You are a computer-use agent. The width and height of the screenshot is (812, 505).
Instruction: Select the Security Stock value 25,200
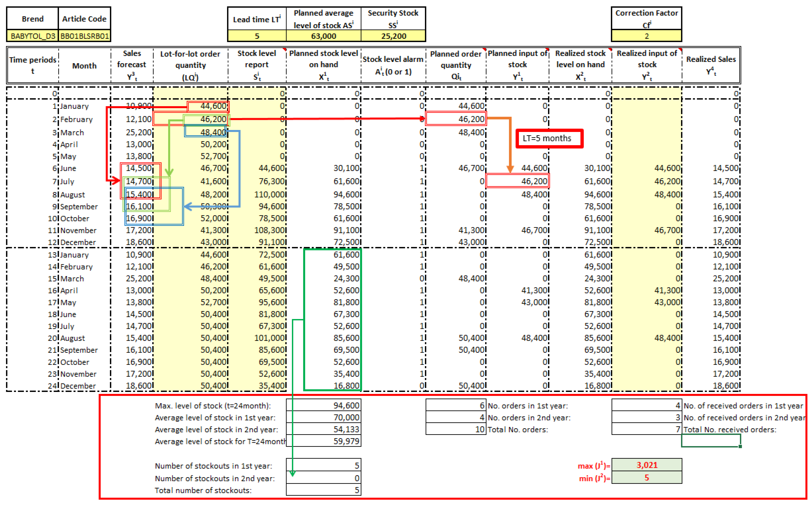pos(393,36)
